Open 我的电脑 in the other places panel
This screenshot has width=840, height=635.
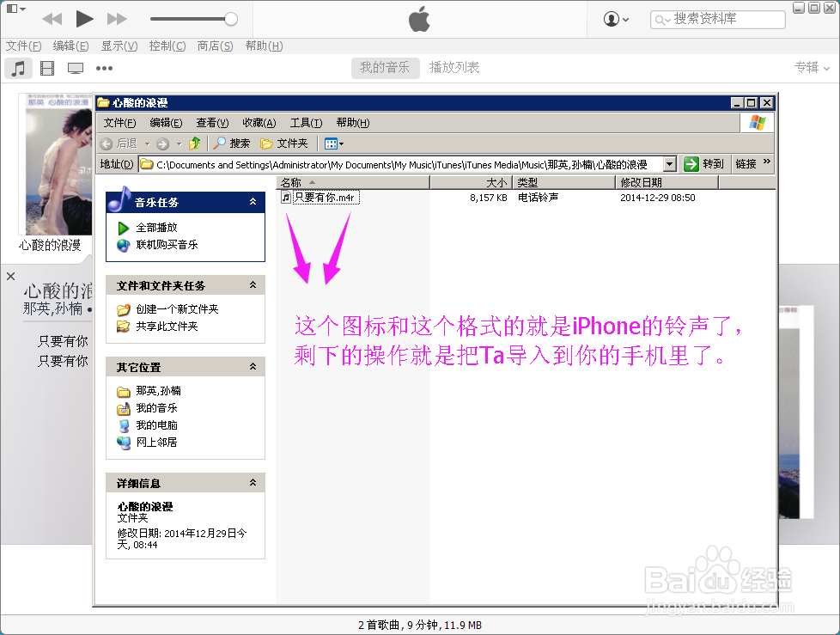(155, 424)
